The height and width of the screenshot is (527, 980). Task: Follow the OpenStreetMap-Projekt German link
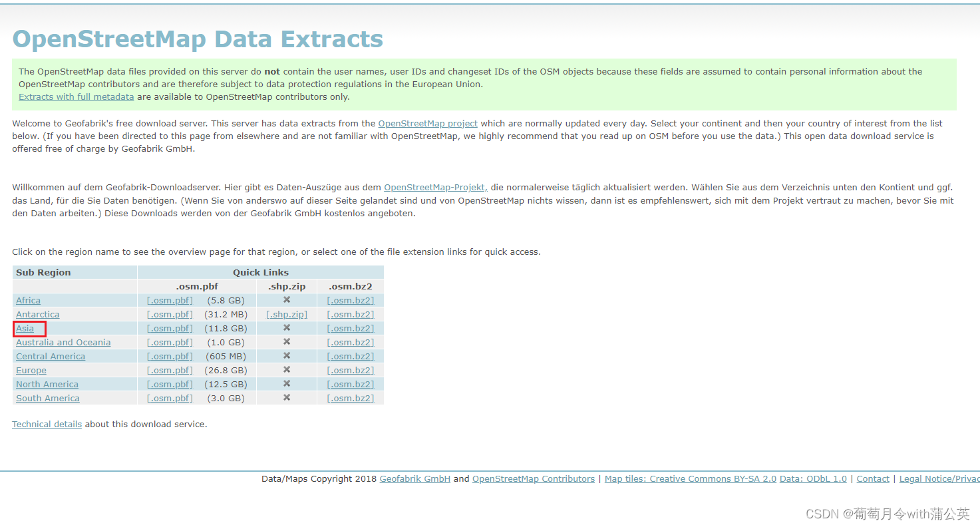pyautogui.click(x=436, y=188)
